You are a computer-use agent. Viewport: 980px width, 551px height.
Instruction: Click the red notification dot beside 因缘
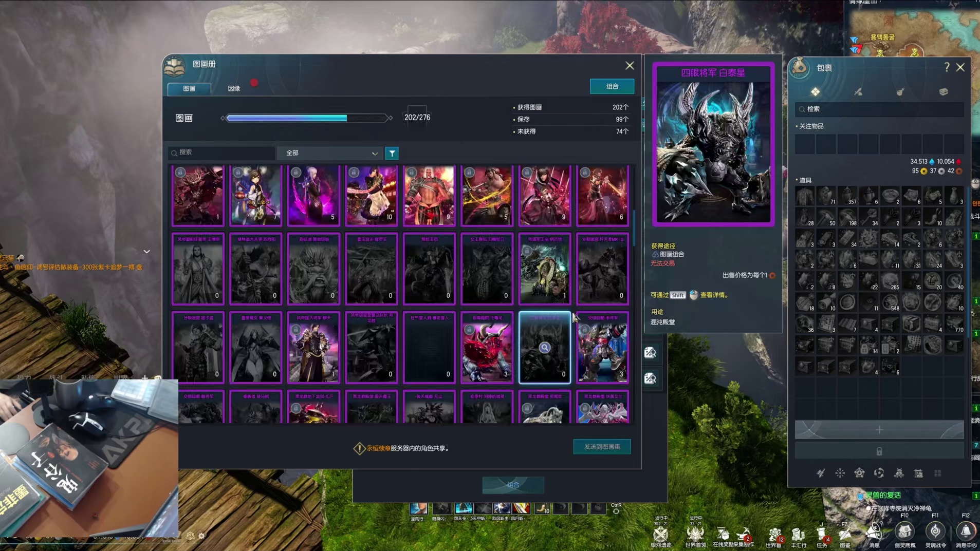click(x=254, y=82)
